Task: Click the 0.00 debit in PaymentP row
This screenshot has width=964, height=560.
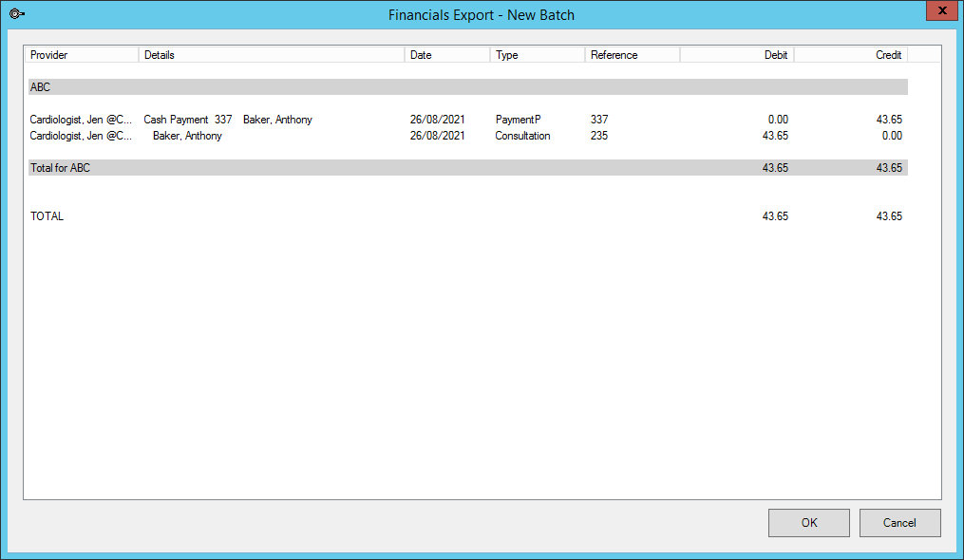Action: tap(779, 120)
